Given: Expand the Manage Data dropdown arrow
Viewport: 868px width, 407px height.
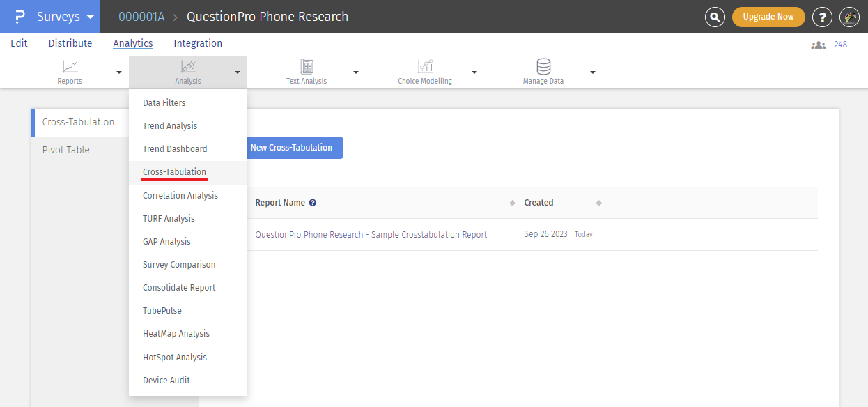Looking at the screenshot, I should click(593, 72).
